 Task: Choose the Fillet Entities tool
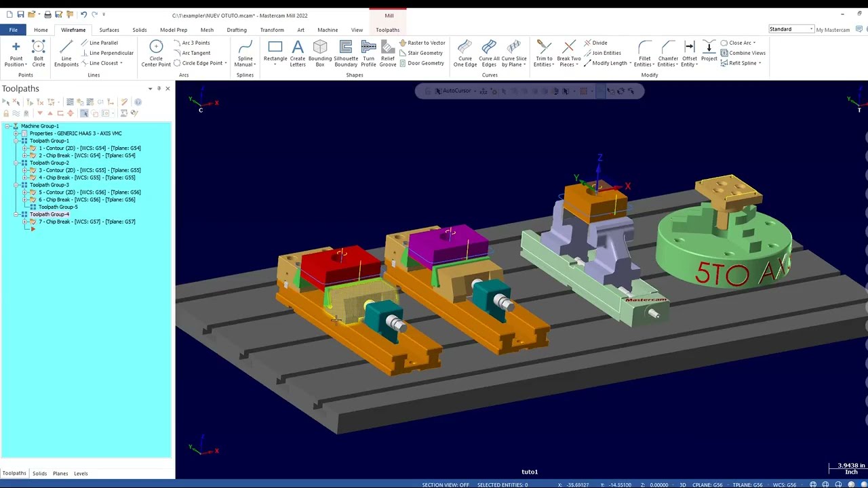644,53
